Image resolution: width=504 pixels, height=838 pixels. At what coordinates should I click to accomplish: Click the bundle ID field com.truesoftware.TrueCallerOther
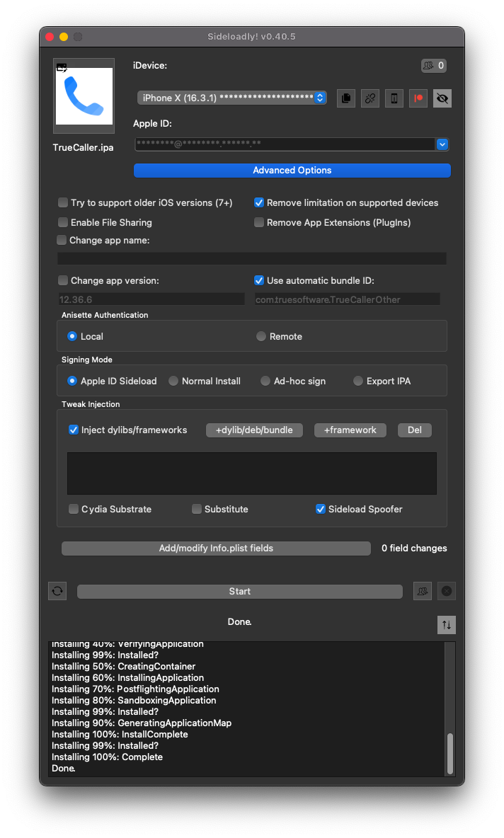point(347,299)
